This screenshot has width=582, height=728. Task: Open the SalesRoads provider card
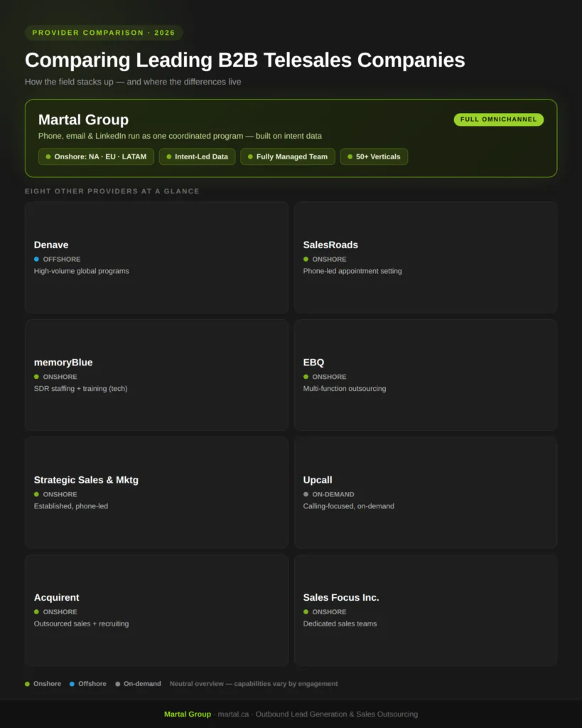pyautogui.click(x=426, y=257)
